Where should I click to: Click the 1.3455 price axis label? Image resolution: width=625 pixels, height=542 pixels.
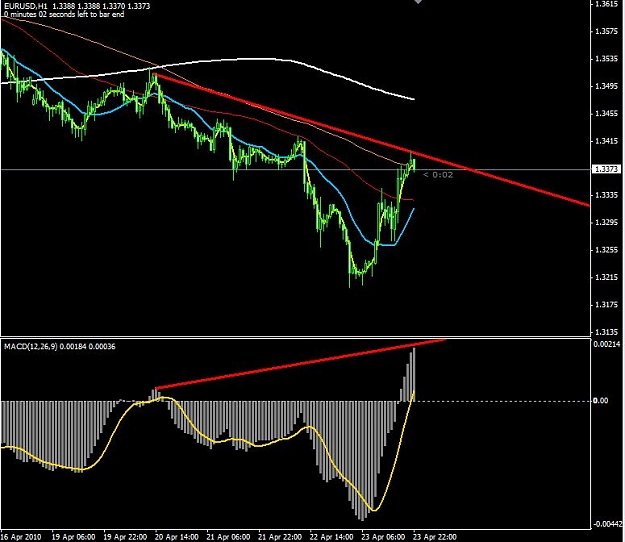[606, 113]
